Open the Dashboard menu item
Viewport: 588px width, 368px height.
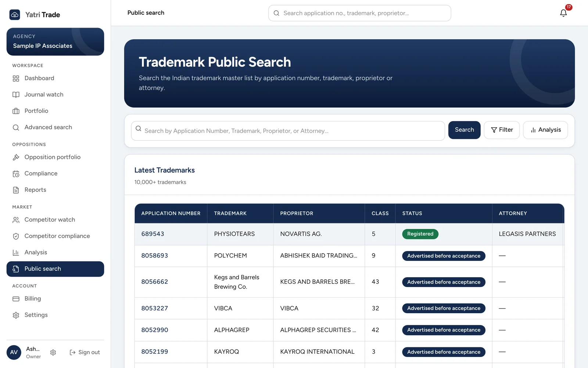click(x=55, y=78)
